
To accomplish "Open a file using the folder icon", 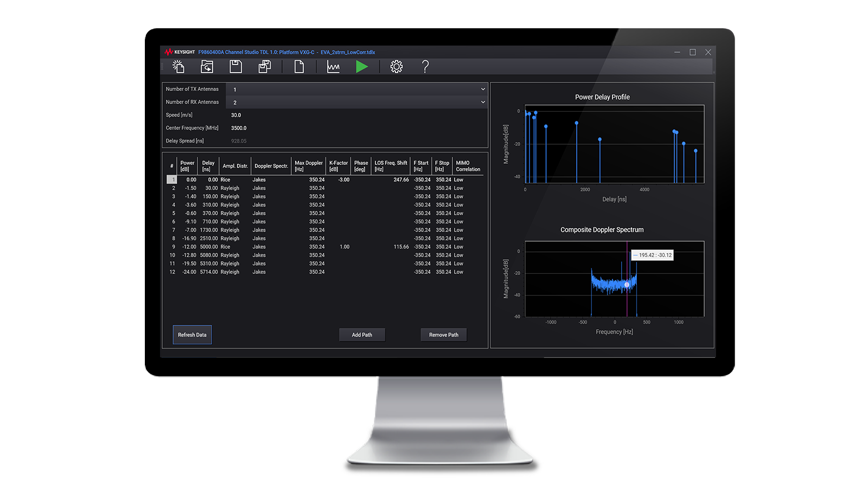I will [207, 67].
